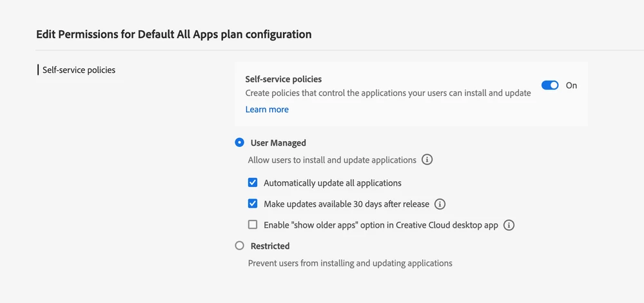644x303 pixels.
Task: Follow the Learn more link
Action: (267, 110)
